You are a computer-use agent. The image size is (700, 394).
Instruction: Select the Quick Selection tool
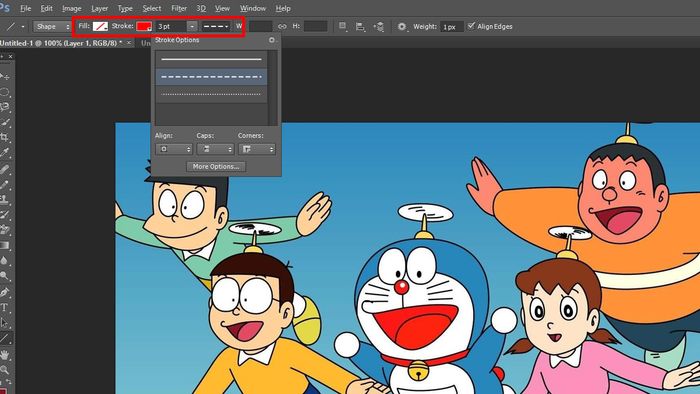[4, 122]
